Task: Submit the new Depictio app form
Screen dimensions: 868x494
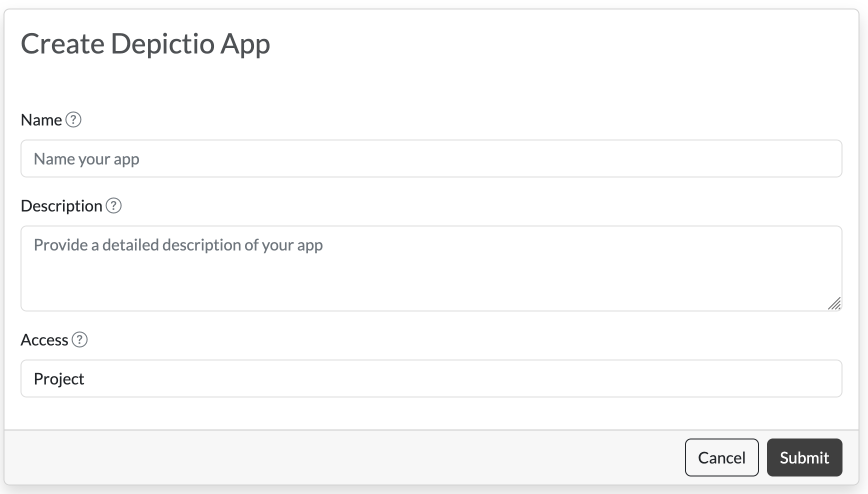Action: click(x=804, y=457)
